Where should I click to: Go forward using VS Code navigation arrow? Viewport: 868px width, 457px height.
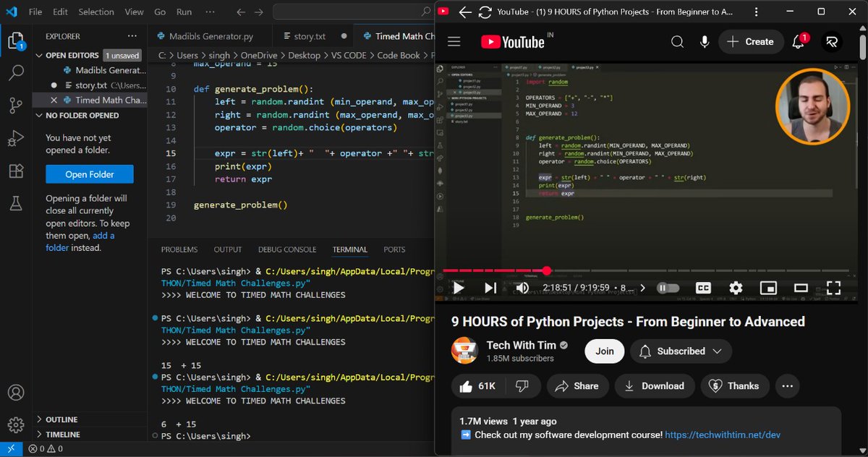[x=259, y=12]
